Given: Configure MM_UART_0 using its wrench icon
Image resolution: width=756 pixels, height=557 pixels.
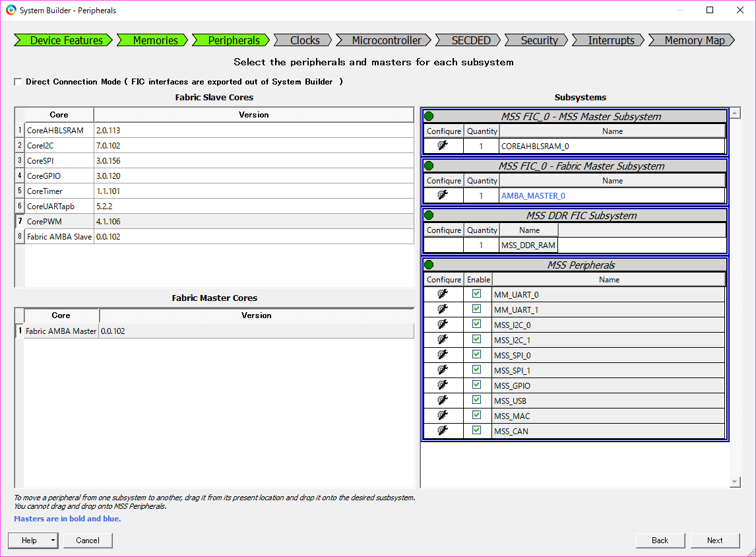Looking at the screenshot, I should [443, 294].
